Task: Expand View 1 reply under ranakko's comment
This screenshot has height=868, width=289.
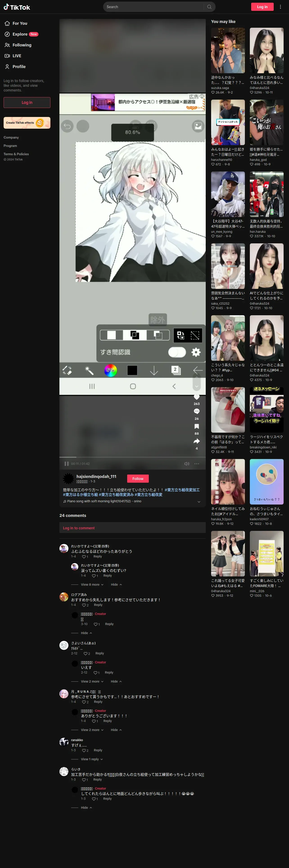Action: [x=92, y=759]
